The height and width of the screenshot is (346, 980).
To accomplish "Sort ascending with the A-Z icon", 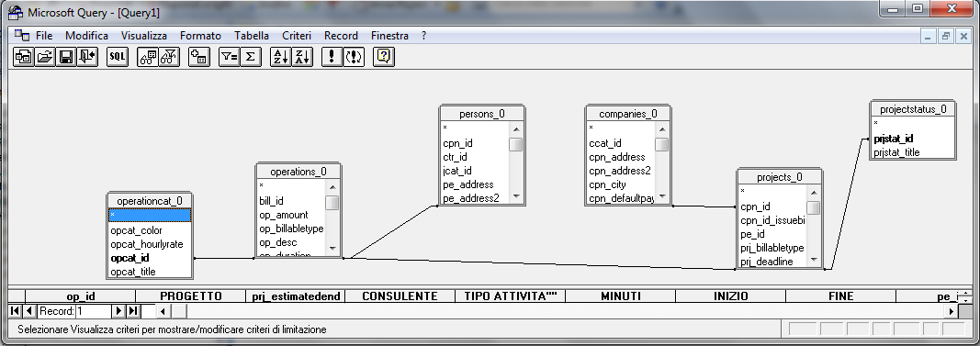I will [280, 57].
